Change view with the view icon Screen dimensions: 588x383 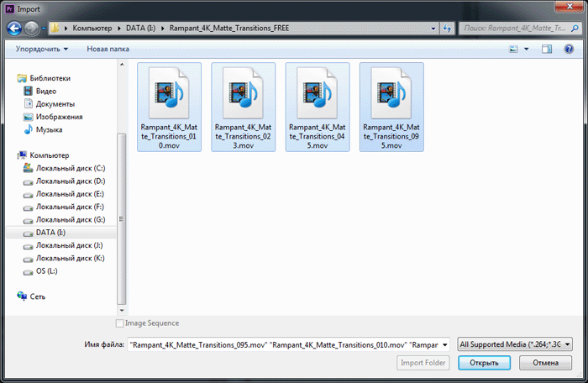pyautogui.click(x=513, y=49)
